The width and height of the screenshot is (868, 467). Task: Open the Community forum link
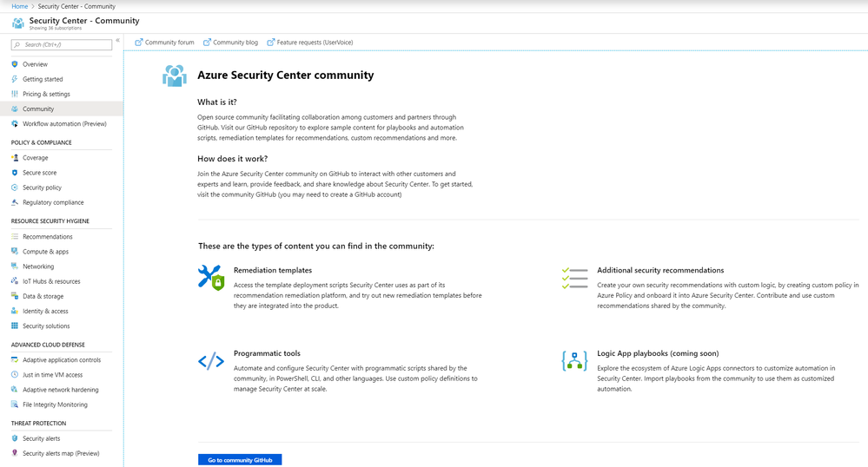coord(164,42)
